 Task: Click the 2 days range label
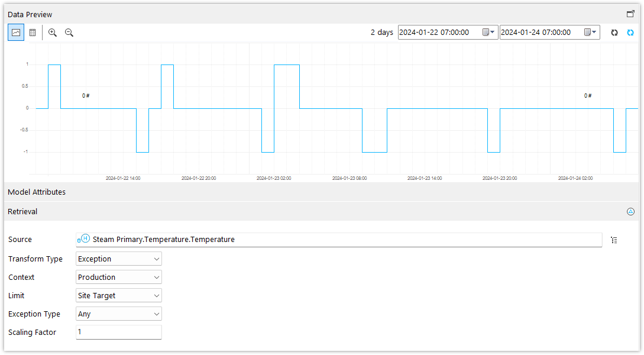pos(381,33)
